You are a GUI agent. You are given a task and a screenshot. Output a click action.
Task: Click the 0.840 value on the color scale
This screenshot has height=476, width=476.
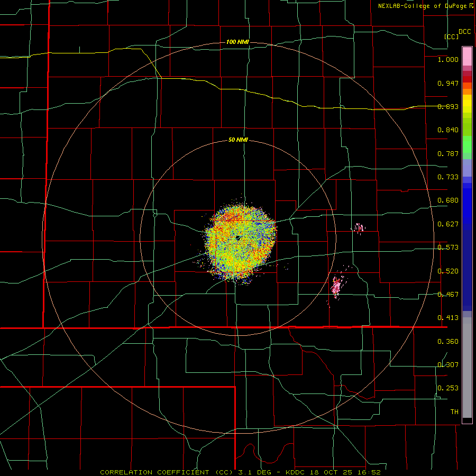448,130
